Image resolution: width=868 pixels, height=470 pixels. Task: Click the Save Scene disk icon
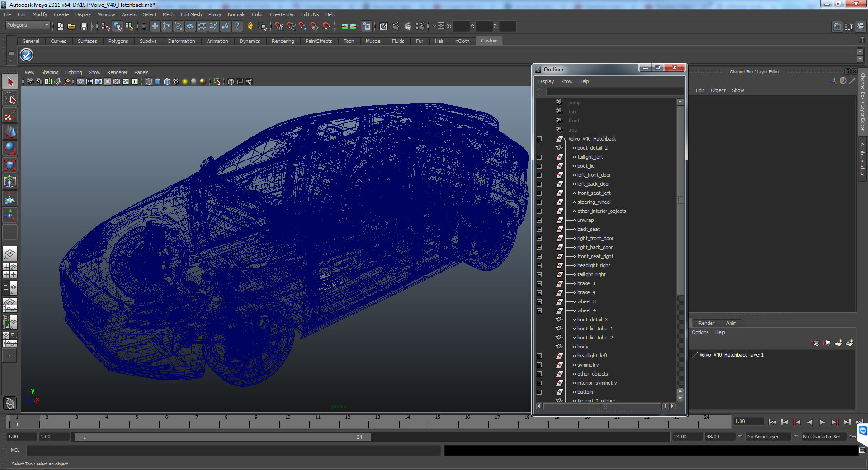[84, 26]
